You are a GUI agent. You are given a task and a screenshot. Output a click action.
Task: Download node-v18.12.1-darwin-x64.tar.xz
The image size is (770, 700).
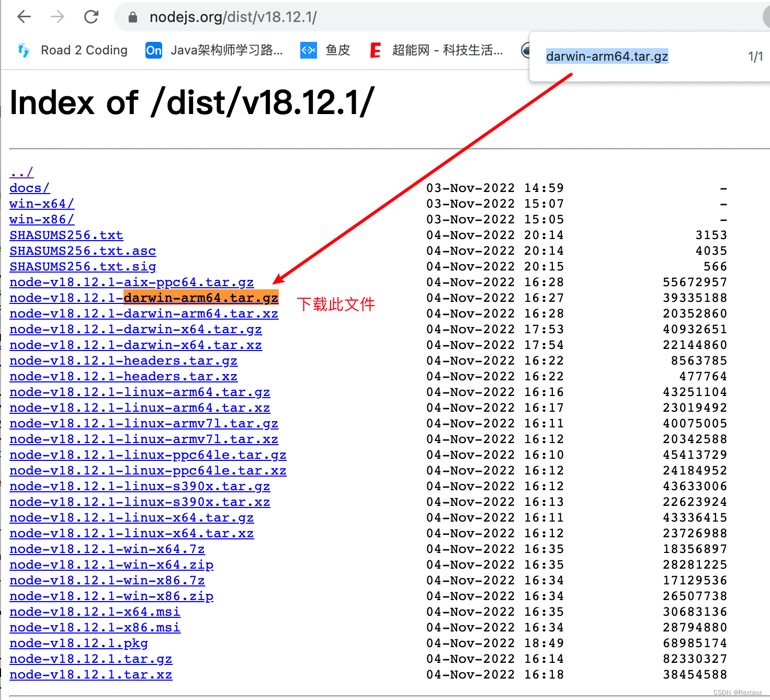pyautogui.click(x=136, y=345)
